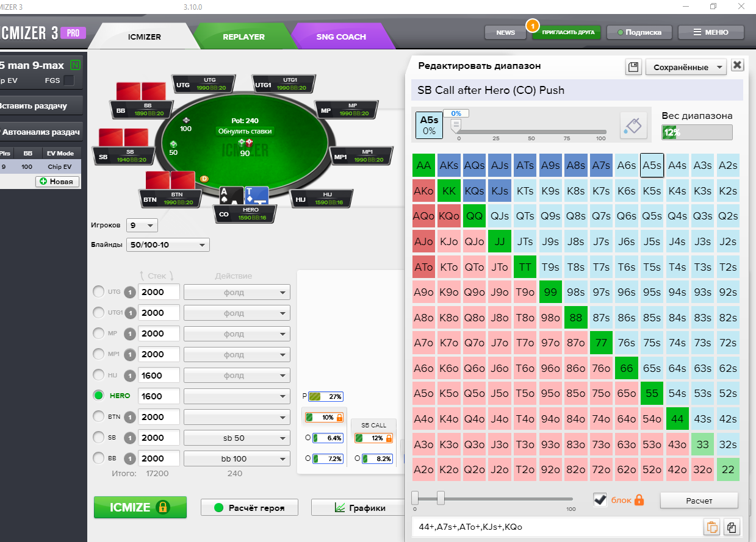
Task: Open the MP action dropdown
Action: pyautogui.click(x=237, y=334)
